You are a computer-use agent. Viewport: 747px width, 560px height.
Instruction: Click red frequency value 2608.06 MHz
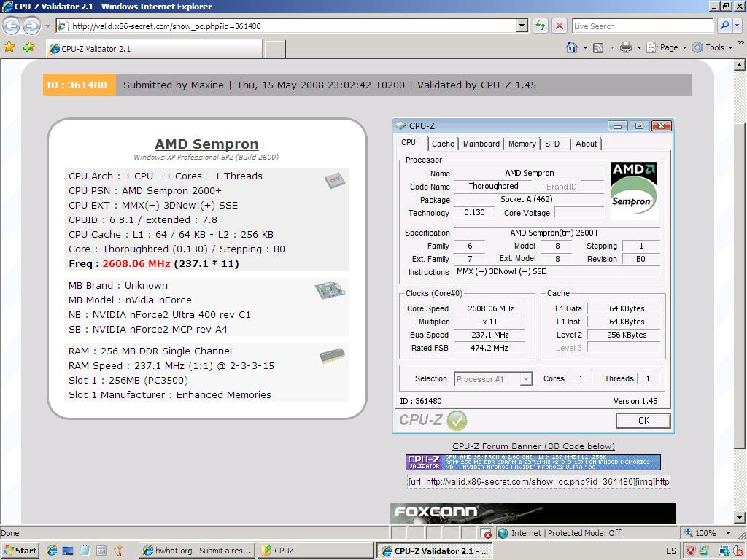point(136,264)
